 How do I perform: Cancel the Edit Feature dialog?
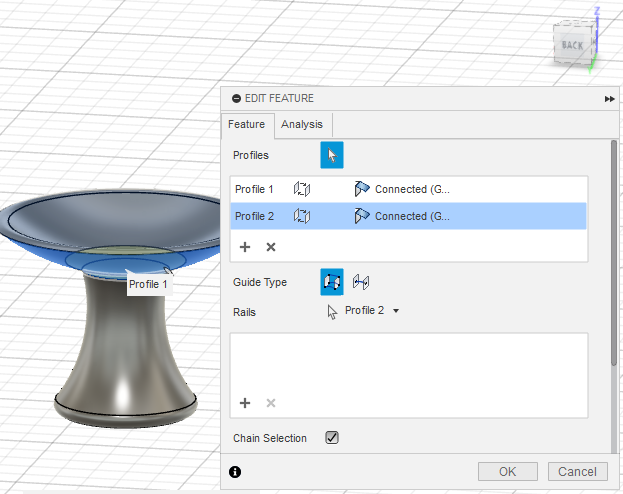pos(578,471)
